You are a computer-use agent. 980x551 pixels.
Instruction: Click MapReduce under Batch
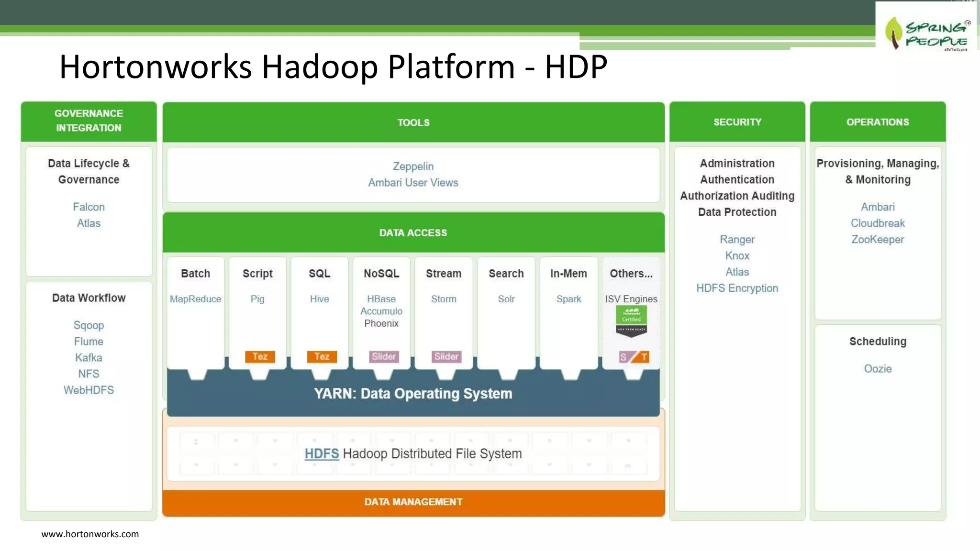pyautogui.click(x=195, y=299)
